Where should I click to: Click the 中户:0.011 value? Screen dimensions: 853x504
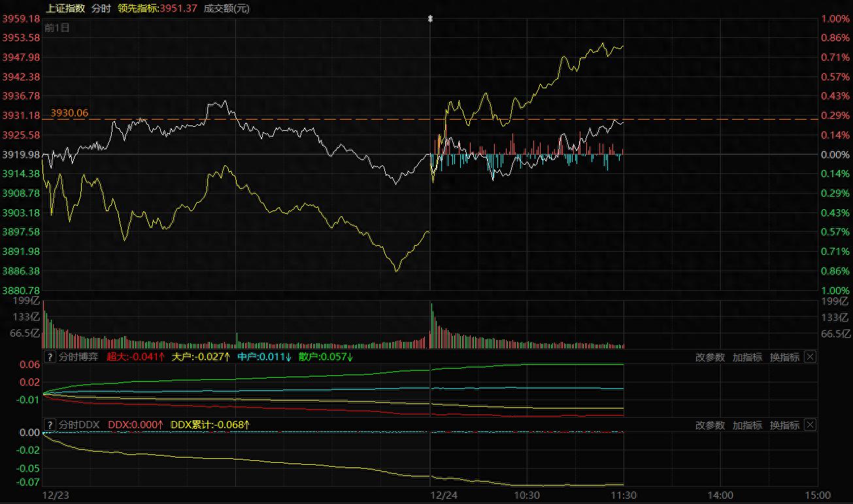(265, 358)
